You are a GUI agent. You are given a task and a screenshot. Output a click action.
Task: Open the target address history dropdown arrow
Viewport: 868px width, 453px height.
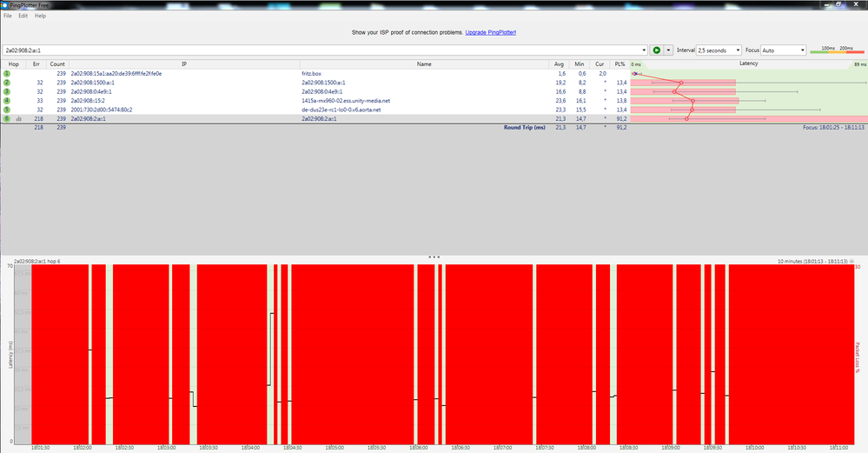coord(644,50)
